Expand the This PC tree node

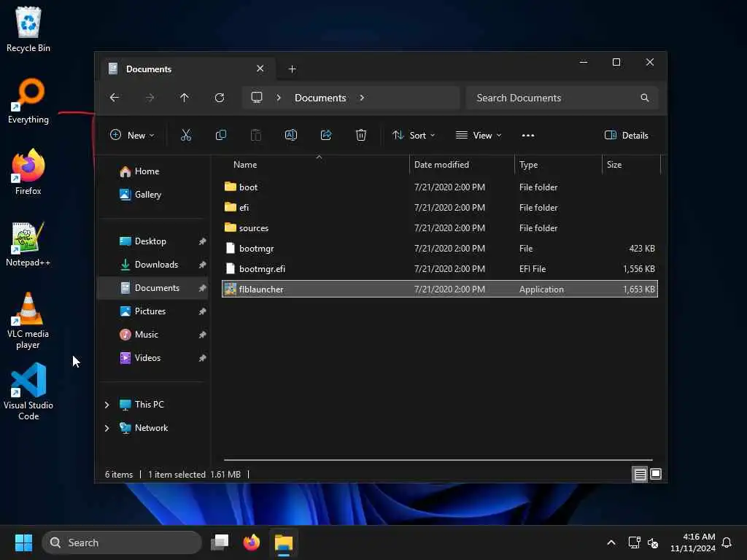pos(107,405)
